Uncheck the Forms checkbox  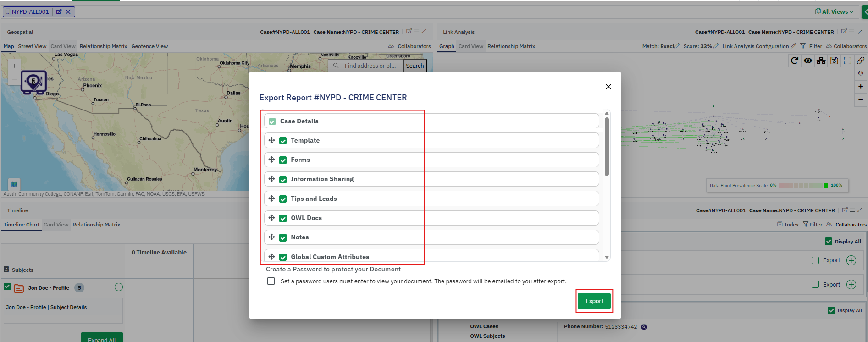tap(283, 160)
